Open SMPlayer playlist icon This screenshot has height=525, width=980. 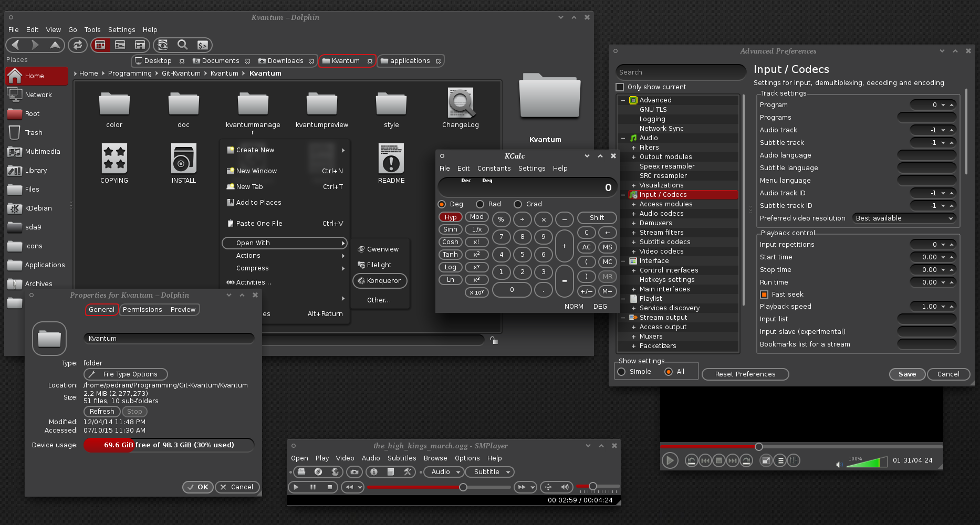tap(391, 472)
